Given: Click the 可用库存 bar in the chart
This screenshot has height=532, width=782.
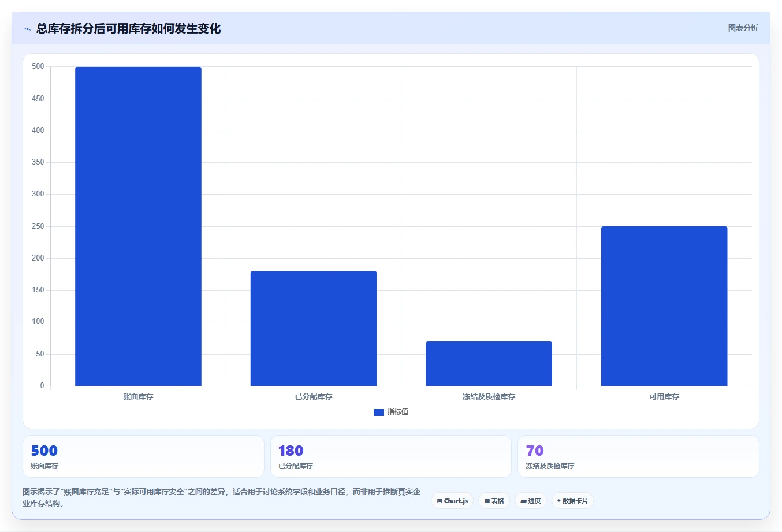Looking at the screenshot, I should pyautogui.click(x=664, y=306).
